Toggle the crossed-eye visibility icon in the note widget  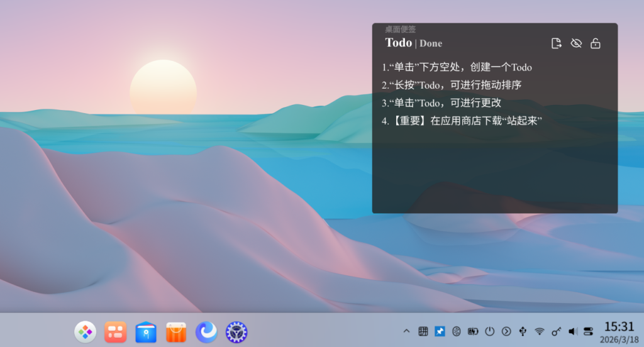click(x=575, y=43)
